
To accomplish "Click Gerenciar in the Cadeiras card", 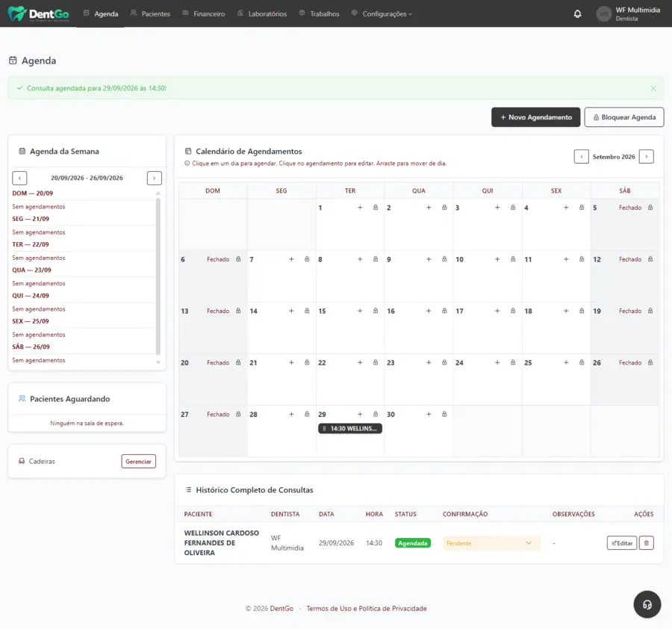I will coord(138,462).
